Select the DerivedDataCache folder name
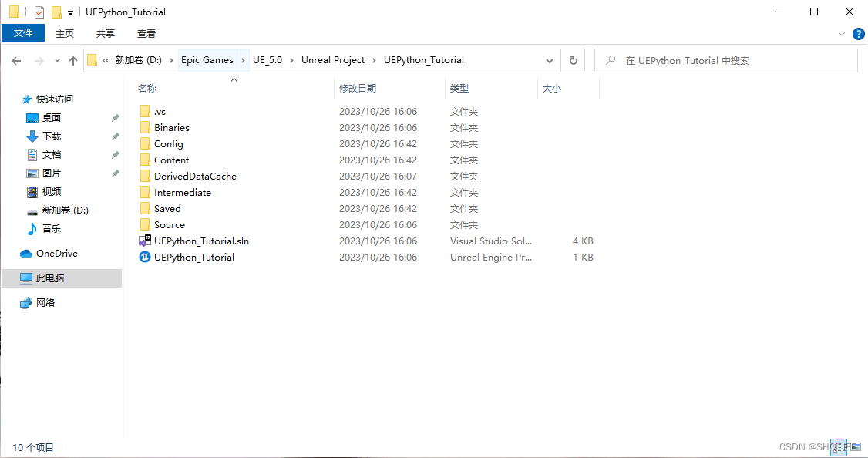The image size is (868, 458). 195,176
